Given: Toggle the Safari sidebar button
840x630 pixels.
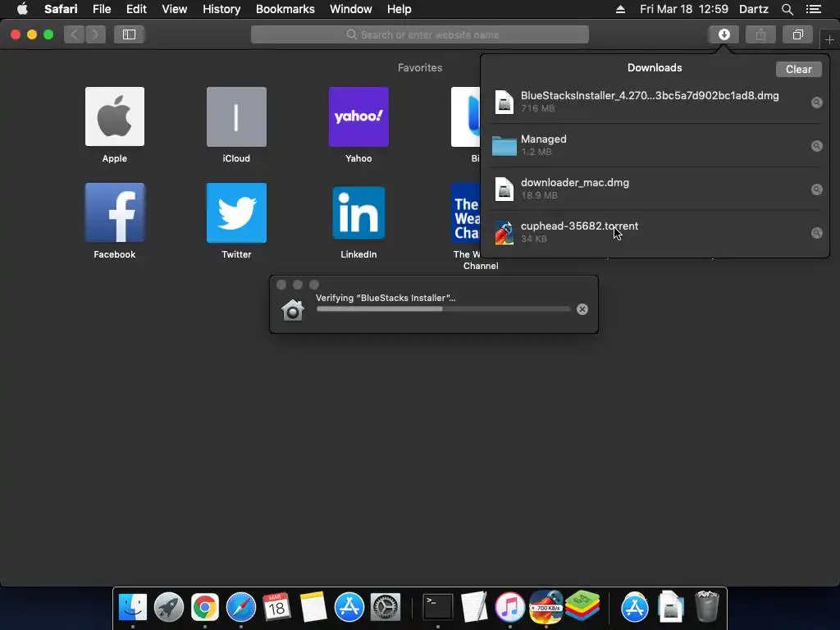Looking at the screenshot, I should point(129,34).
